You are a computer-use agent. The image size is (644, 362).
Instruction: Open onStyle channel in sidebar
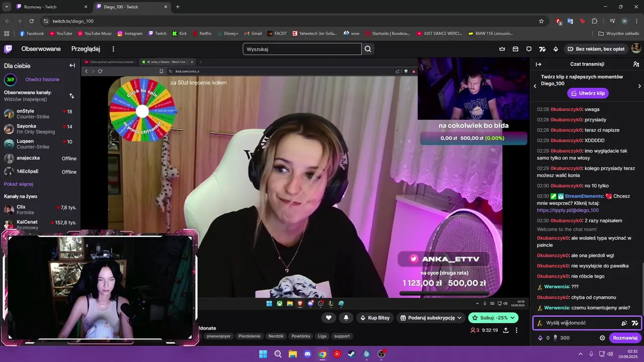point(40,114)
